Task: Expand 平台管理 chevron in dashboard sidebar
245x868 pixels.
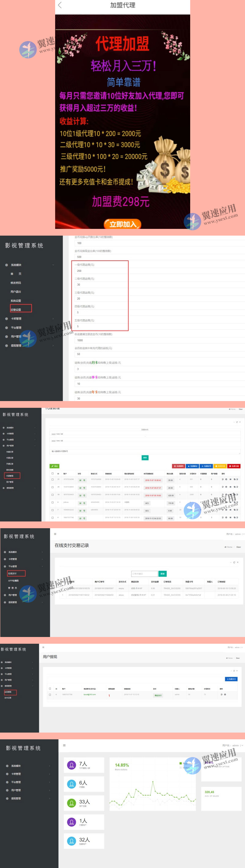Action: click(x=50, y=782)
